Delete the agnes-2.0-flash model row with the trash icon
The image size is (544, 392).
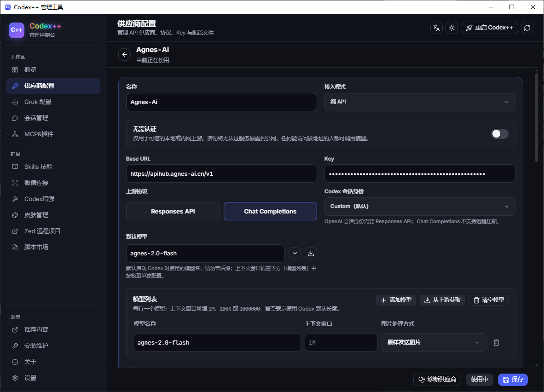497,342
